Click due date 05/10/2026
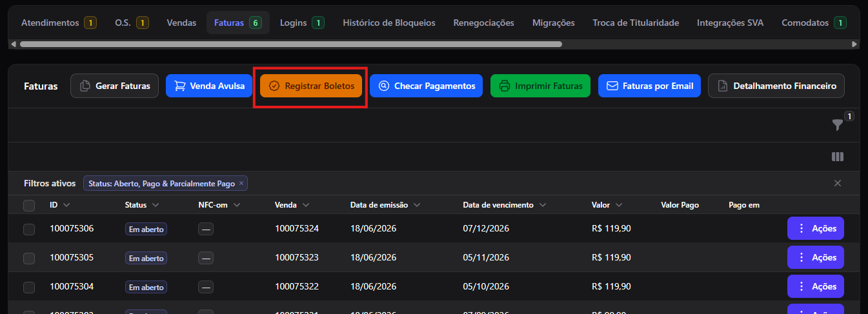868x314 pixels. pos(486,286)
